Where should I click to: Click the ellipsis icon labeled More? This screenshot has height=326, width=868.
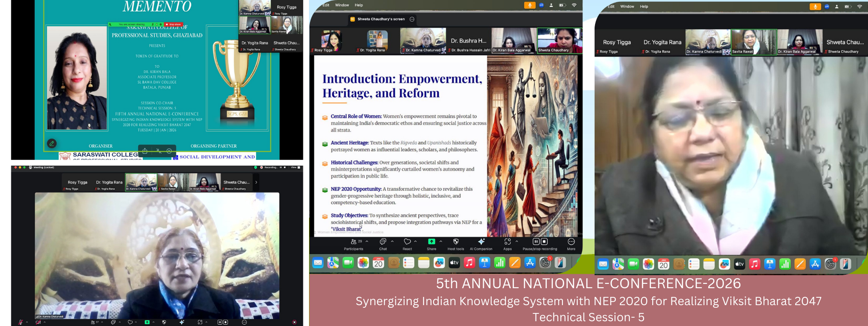(x=571, y=242)
